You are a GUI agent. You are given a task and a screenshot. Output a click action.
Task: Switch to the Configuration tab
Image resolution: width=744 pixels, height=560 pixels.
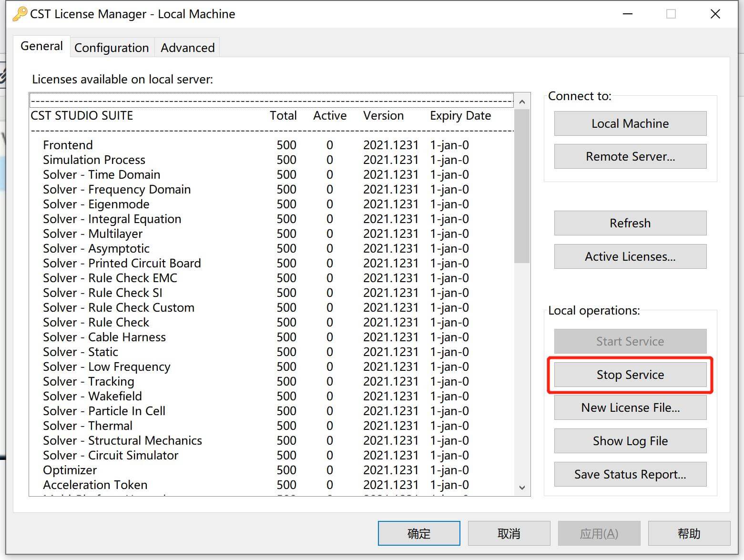[x=112, y=48]
